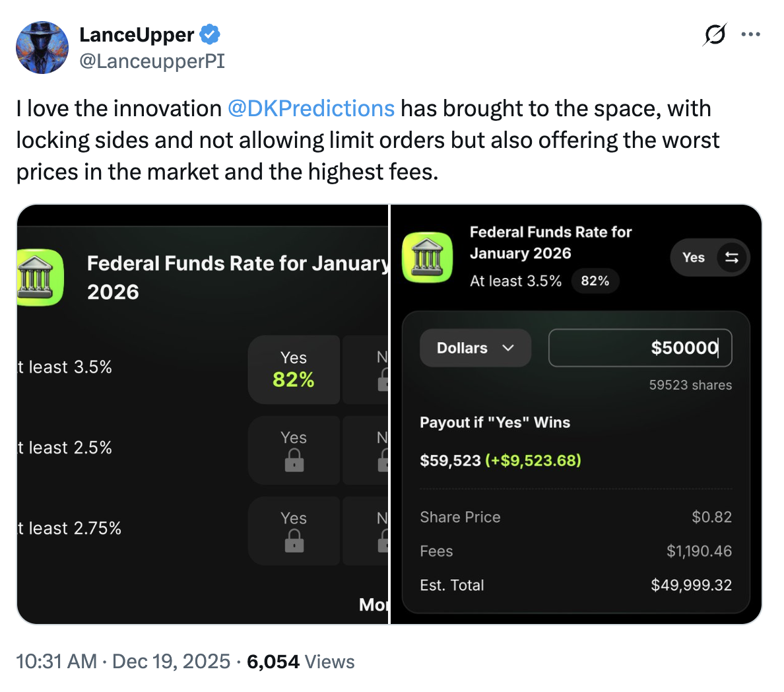The width and height of the screenshot is (784, 692).
Task: Expand the Dollars unit chevron
Action: coord(507,348)
